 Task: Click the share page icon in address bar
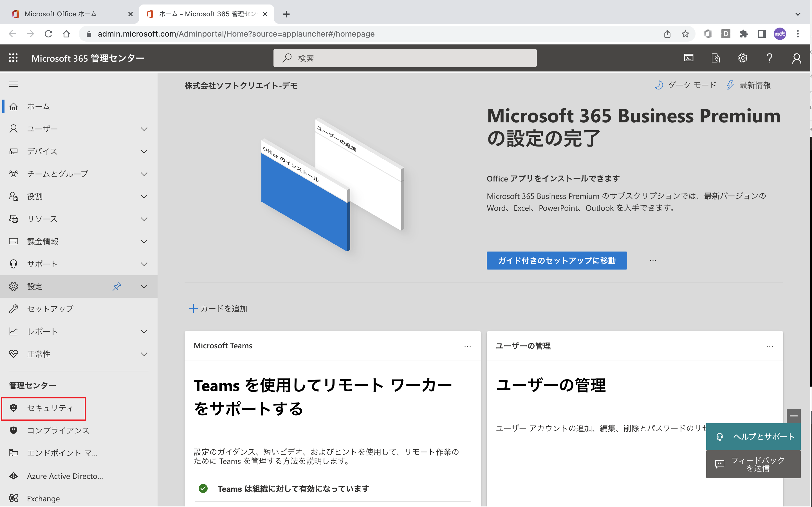667,34
